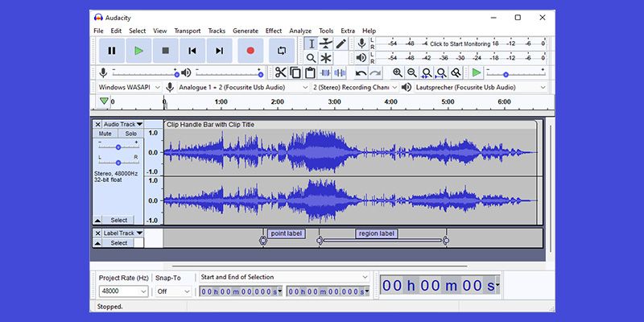644x322 pixels.
Task: Collapse the Label Track with arrow button
Action: pos(97,243)
